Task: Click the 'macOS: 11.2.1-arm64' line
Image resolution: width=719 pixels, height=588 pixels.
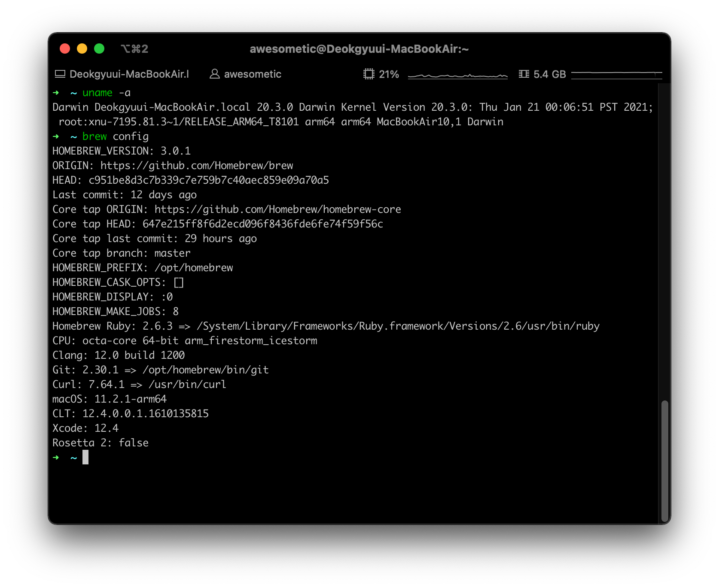Action: (110, 399)
